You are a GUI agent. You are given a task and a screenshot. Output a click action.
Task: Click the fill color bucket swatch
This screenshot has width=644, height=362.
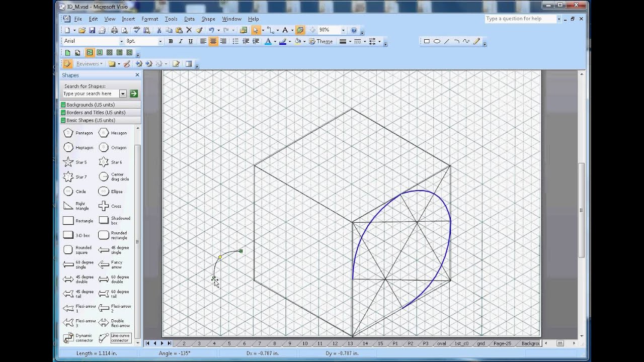pos(297,41)
